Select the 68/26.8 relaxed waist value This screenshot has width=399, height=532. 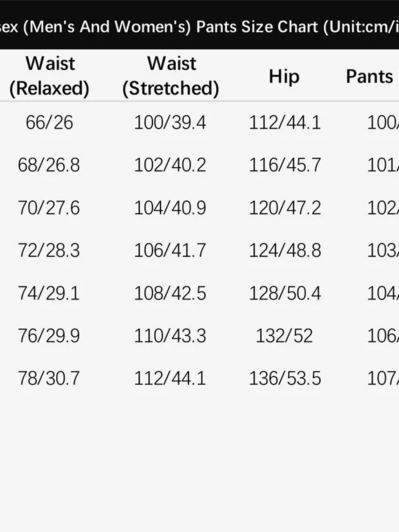49,165
